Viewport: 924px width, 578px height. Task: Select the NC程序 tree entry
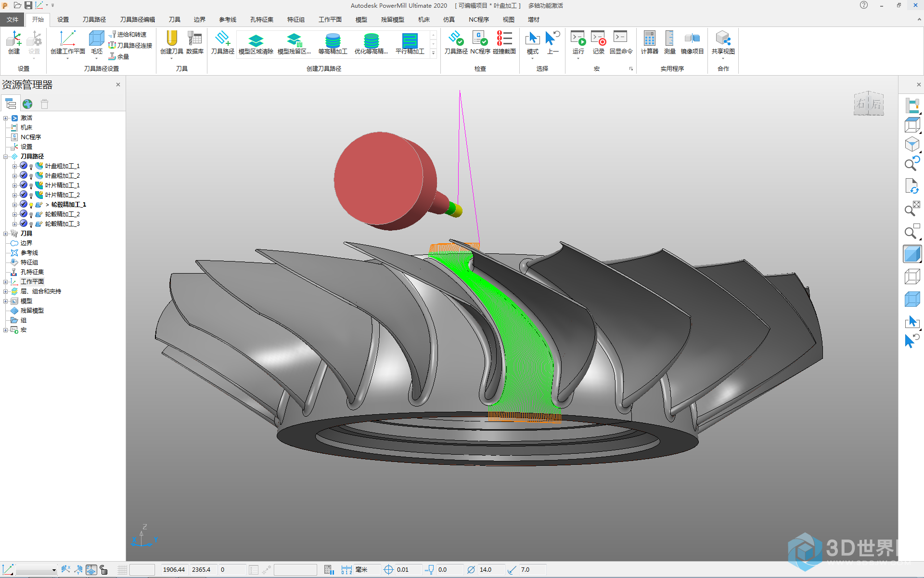click(31, 137)
